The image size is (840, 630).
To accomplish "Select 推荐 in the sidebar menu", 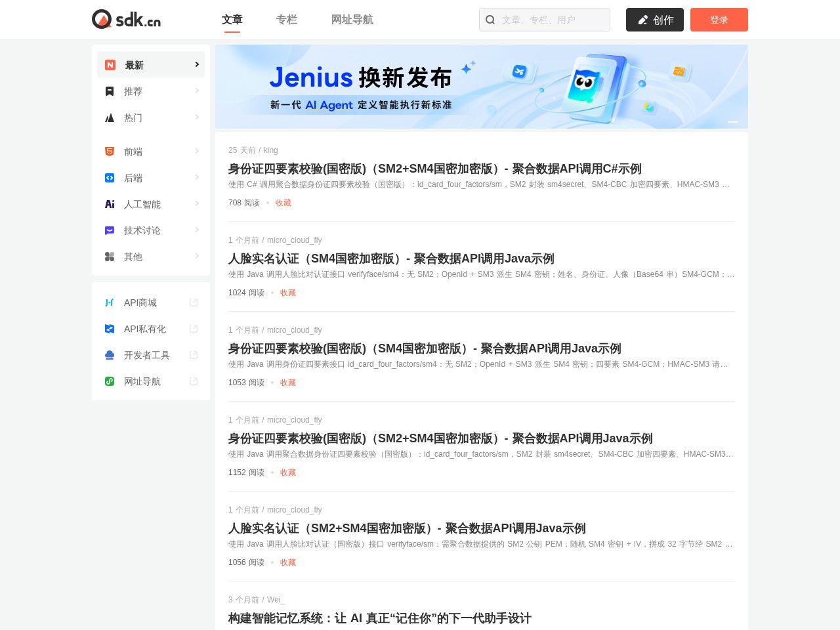I will click(151, 91).
